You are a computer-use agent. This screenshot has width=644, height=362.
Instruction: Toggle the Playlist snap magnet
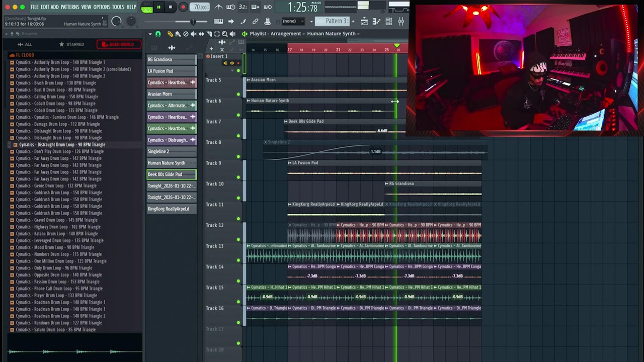coord(158,34)
